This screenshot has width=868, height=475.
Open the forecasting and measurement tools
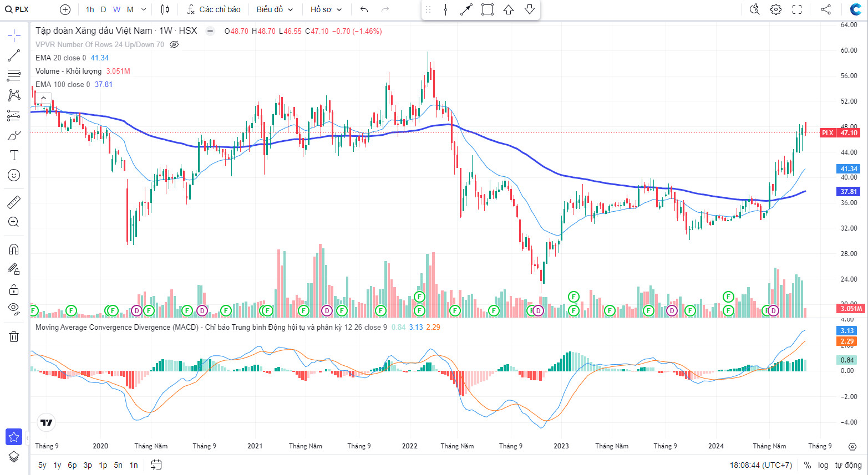pyautogui.click(x=14, y=115)
